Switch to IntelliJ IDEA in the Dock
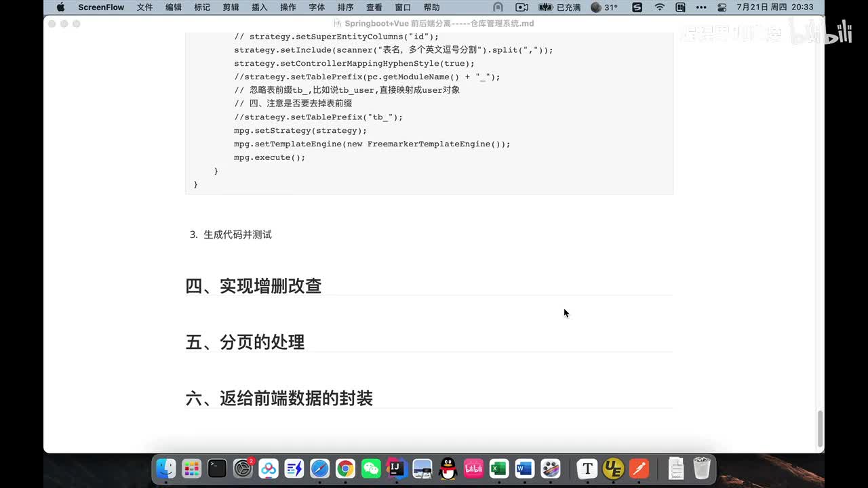 (397, 468)
